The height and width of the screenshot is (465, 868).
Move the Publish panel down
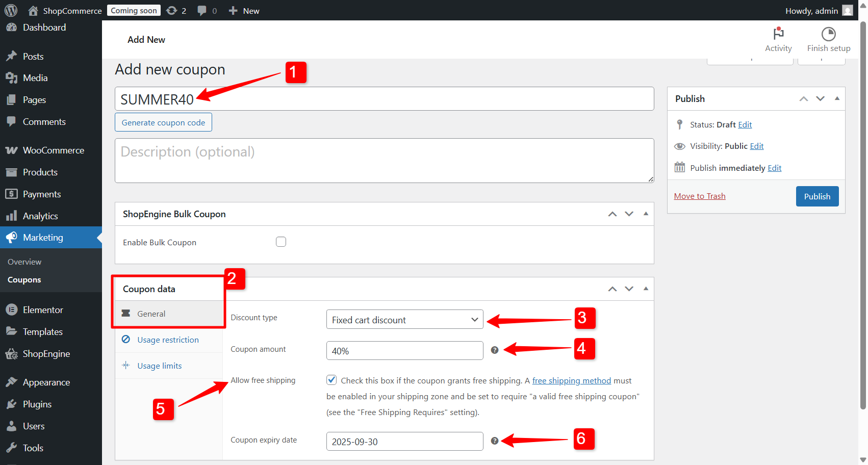coord(821,99)
